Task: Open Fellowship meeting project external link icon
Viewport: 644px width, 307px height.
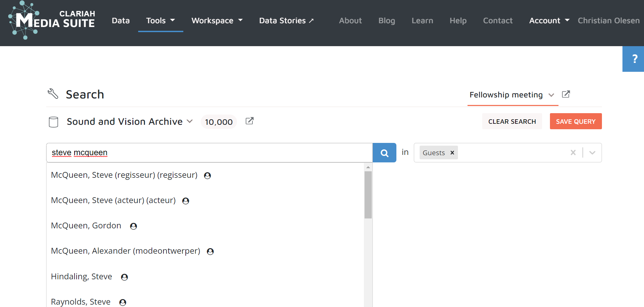Action: pos(566,94)
